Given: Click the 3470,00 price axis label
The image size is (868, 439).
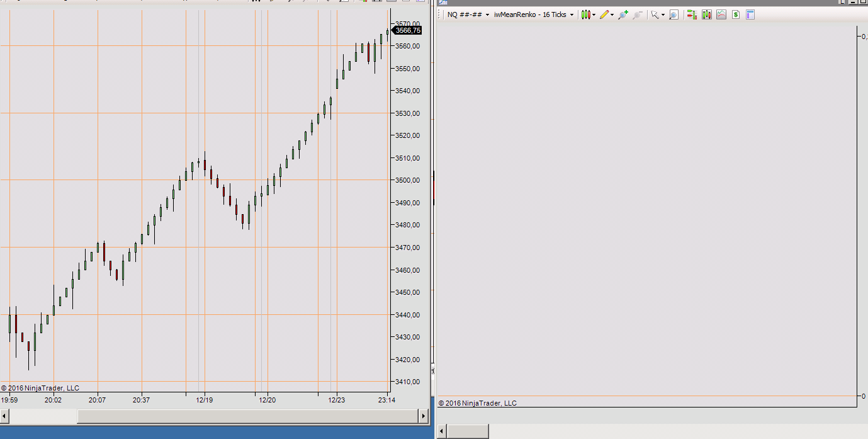Looking at the screenshot, I should (407, 248).
